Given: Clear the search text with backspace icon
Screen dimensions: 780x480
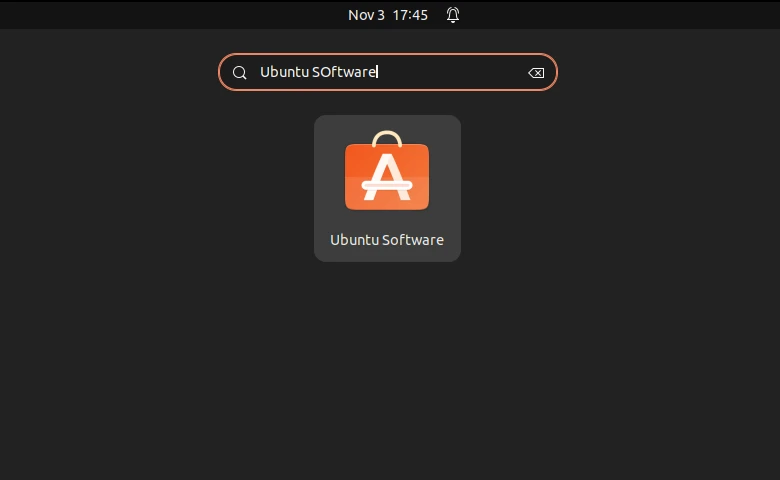Looking at the screenshot, I should [x=536, y=73].
